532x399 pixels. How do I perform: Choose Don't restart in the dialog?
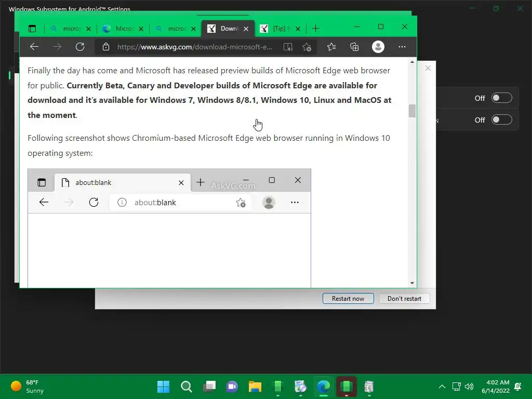point(404,299)
